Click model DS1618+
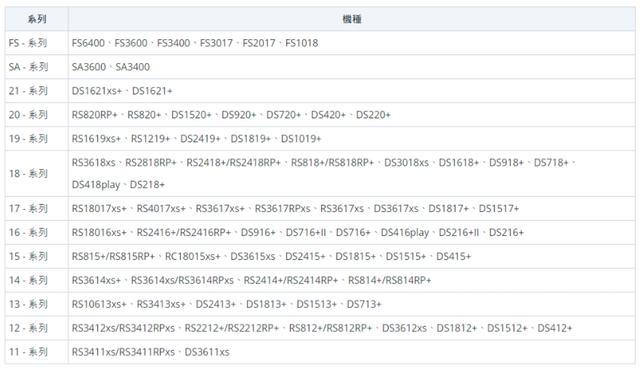This screenshot has height=371, width=640. 459,162
